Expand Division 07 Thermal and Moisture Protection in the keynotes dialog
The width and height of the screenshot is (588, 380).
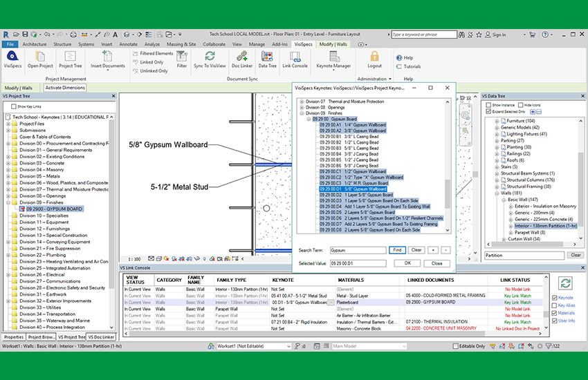pyautogui.click(x=302, y=102)
